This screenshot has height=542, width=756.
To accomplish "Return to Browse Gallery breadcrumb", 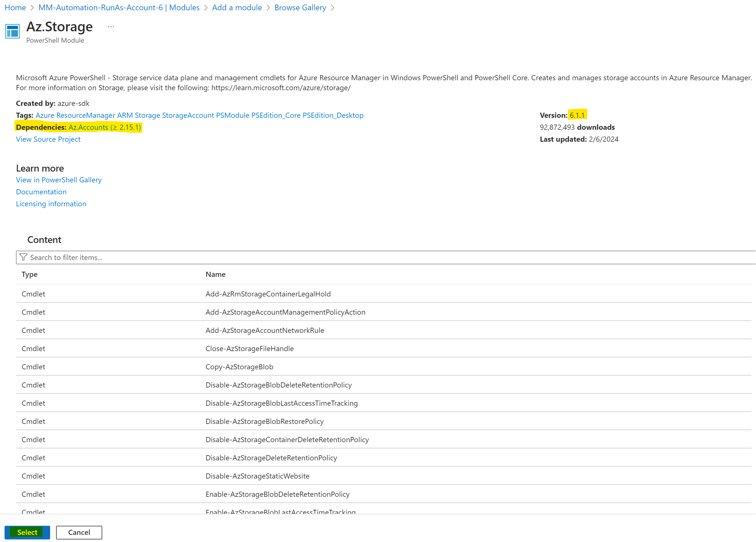I will pos(300,7).
